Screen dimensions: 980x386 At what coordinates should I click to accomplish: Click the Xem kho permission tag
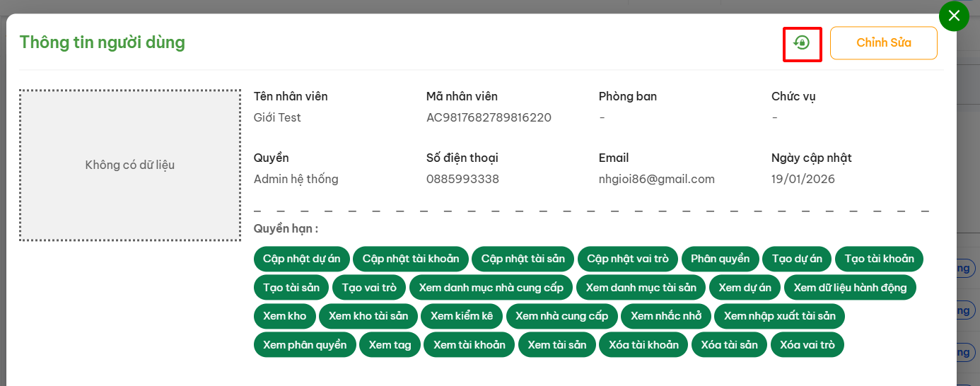284,316
